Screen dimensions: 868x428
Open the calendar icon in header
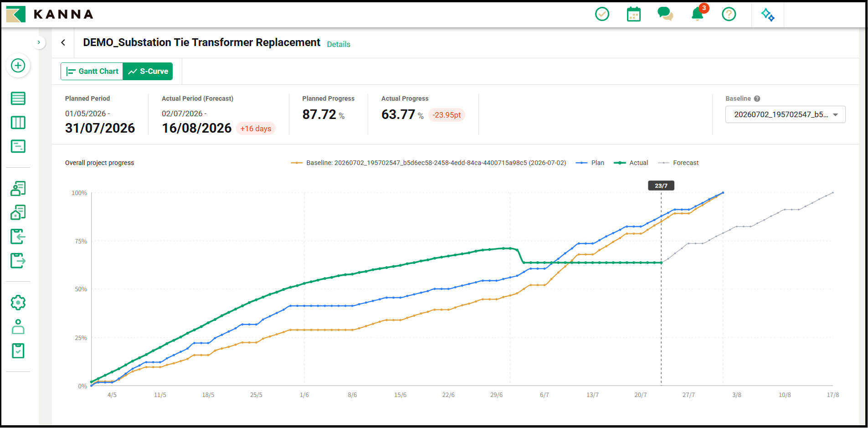[x=634, y=14]
